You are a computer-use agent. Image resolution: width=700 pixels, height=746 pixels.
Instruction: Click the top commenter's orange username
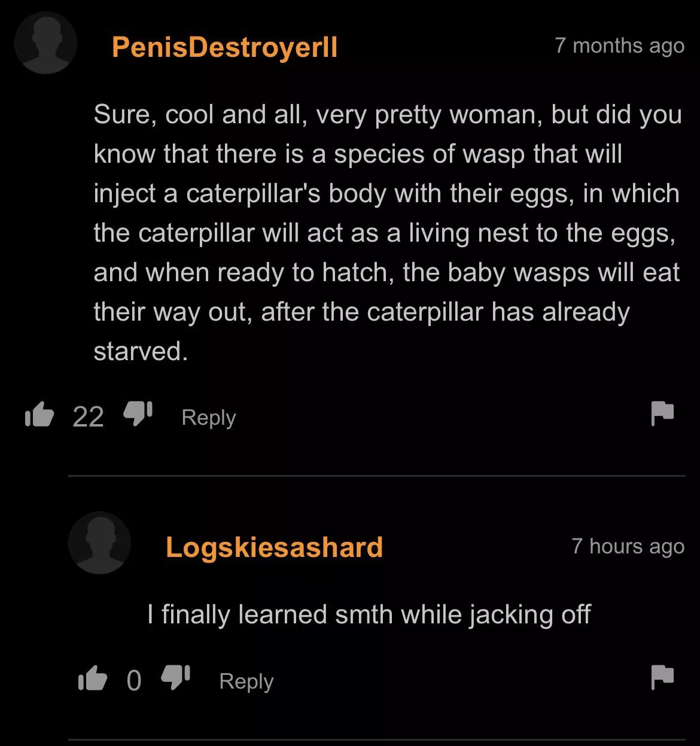[x=224, y=47]
